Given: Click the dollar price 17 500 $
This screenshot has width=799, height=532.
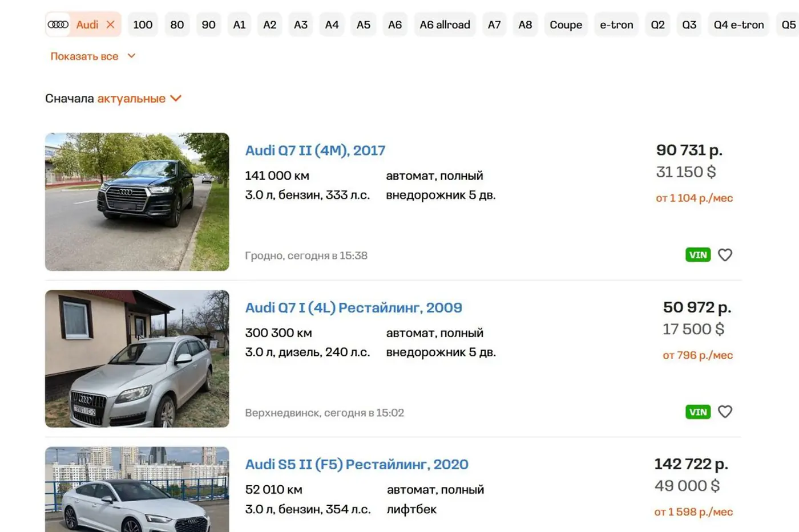Looking at the screenshot, I should pyautogui.click(x=693, y=329).
